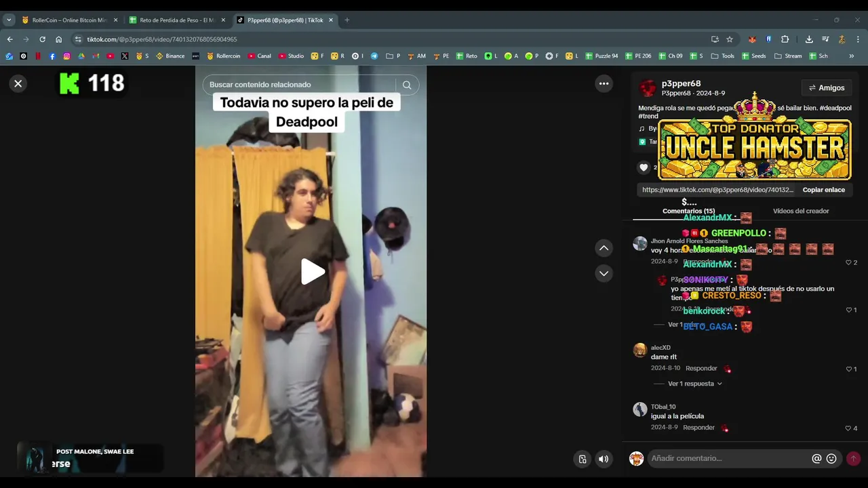
Task: Open Videos del creador tab
Action: click(x=801, y=211)
